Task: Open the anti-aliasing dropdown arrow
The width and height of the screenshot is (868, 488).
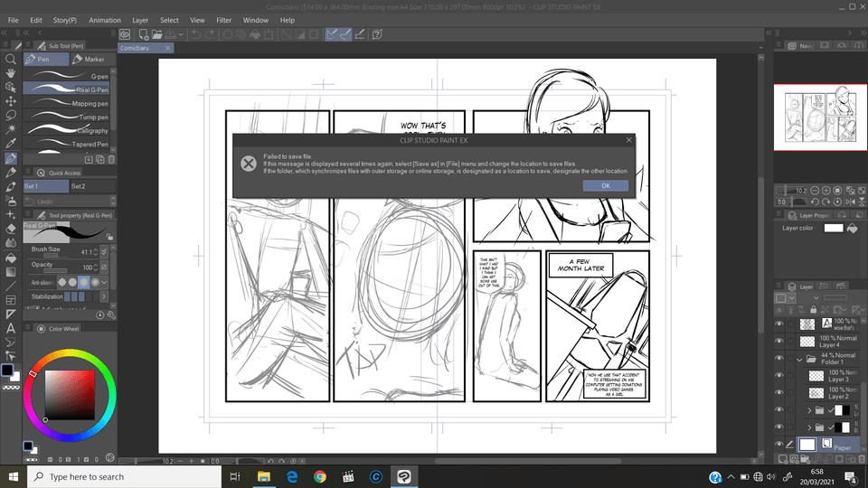Action: point(104,282)
